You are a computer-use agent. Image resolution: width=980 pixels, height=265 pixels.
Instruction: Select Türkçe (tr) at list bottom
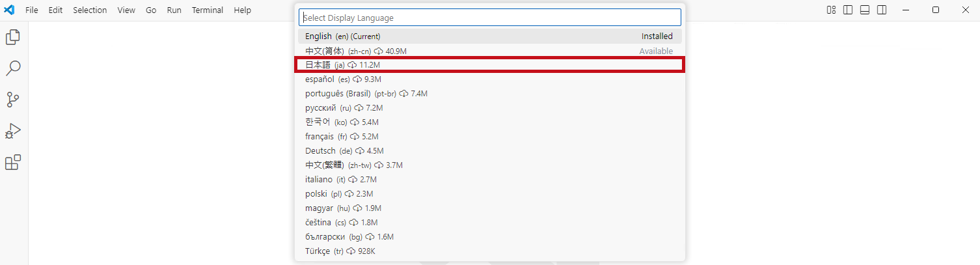pos(490,251)
